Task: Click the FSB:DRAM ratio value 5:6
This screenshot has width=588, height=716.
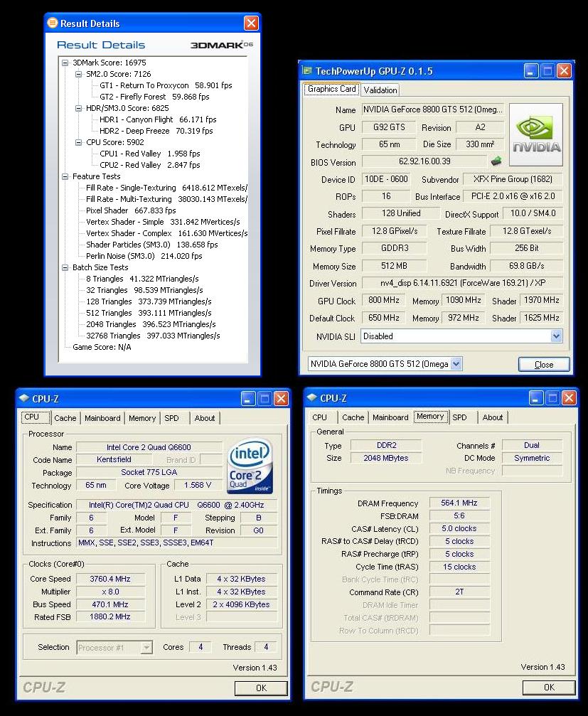Action: [x=459, y=516]
